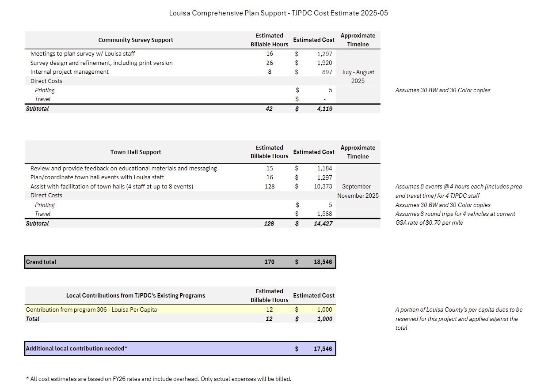
Task: Select 'Review and provide feedback on educational materials and messaging'
Action: [x=124, y=168]
